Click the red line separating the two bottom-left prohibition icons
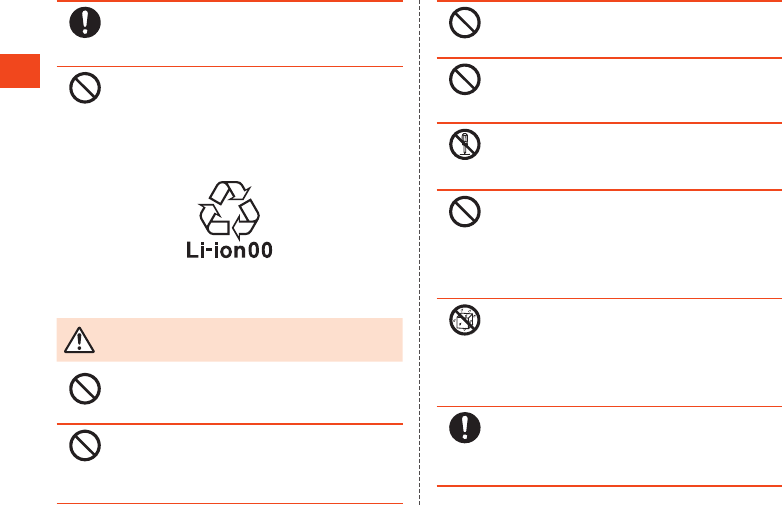Image resolution: width=782 pixels, height=505 pixels. click(x=230, y=424)
